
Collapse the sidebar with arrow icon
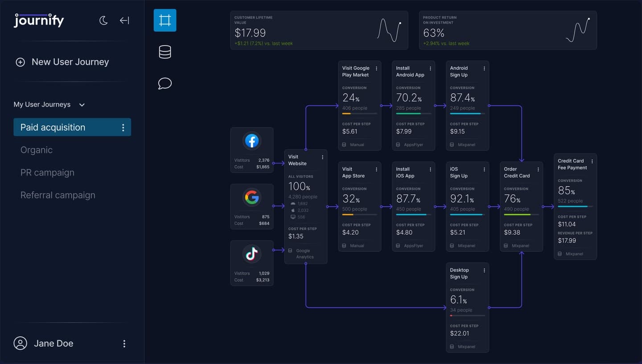124,20
